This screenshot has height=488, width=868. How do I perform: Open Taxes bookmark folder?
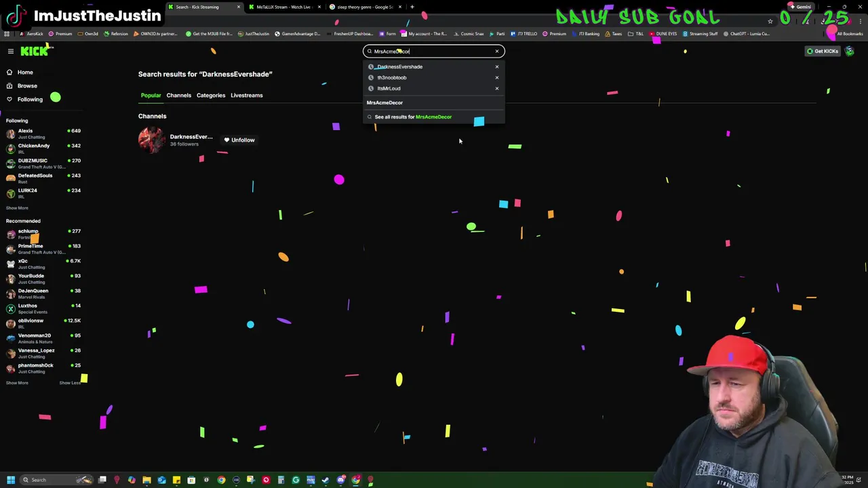614,34
